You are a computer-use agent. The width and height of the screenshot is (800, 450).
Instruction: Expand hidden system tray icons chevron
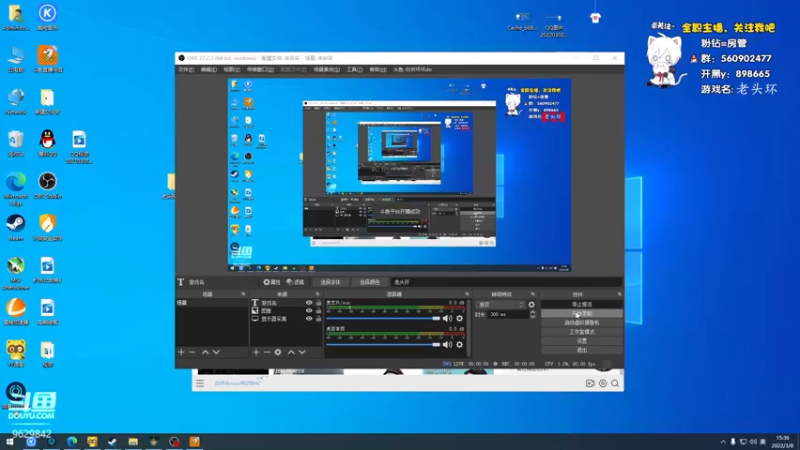[723, 442]
